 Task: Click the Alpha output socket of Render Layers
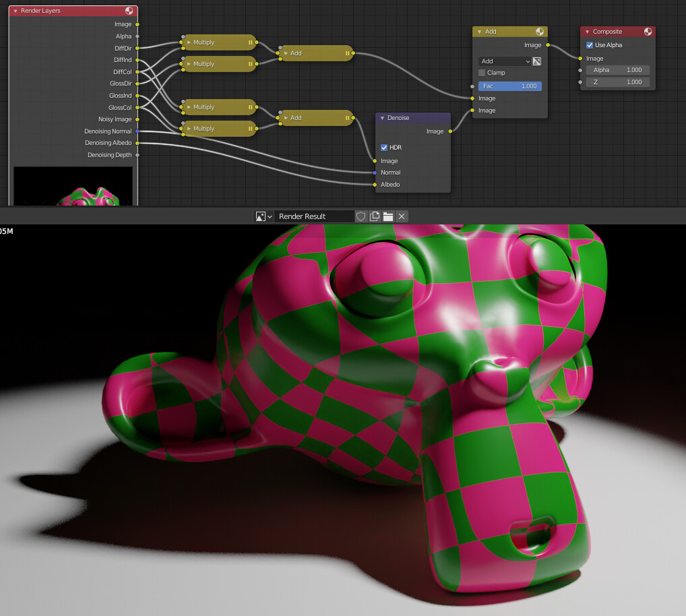click(137, 36)
